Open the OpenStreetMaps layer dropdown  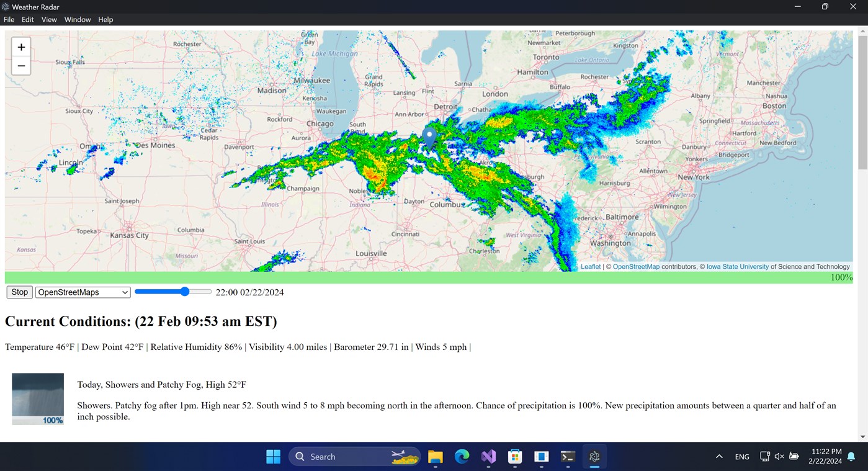point(82,292)
